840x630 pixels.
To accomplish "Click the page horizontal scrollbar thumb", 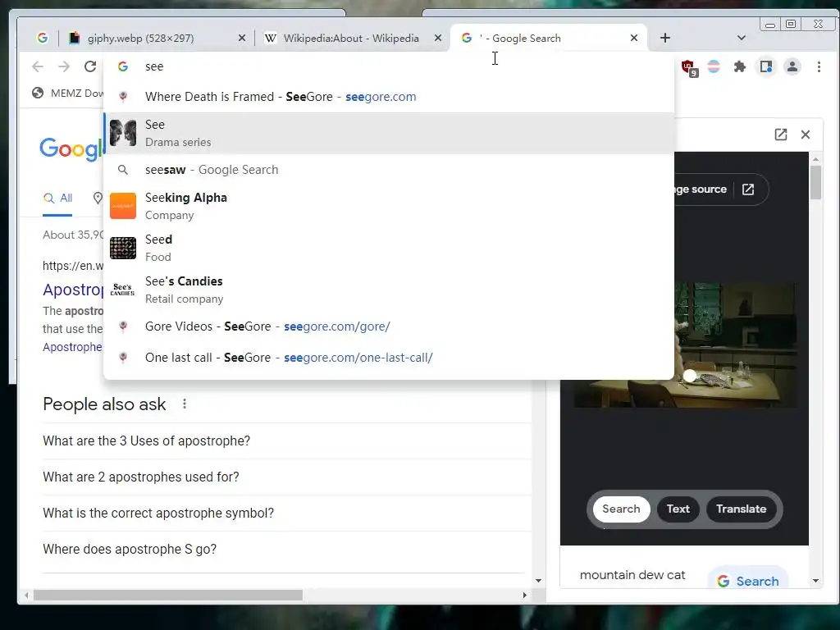I will click(168, 596).
